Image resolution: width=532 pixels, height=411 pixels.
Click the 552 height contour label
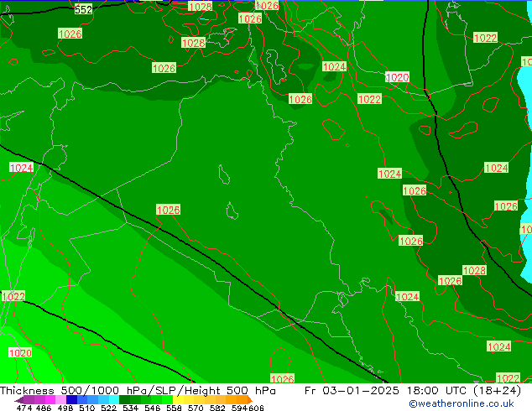[83, 9]
